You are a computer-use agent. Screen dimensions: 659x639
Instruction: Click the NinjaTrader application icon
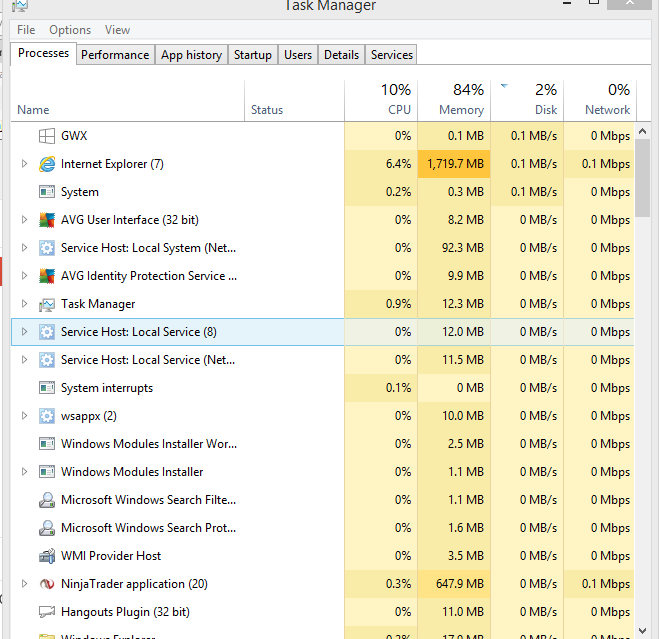coord(46,584)
